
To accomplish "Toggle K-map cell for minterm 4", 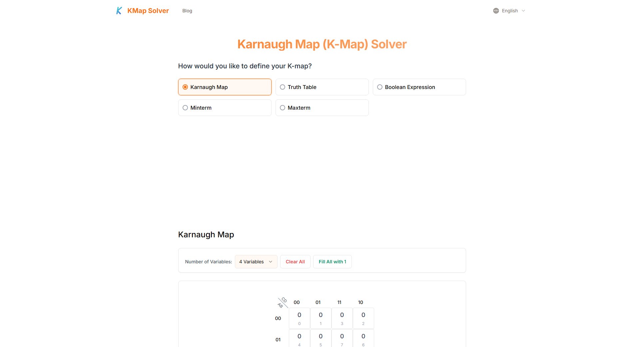I will [x=299, y=338].
